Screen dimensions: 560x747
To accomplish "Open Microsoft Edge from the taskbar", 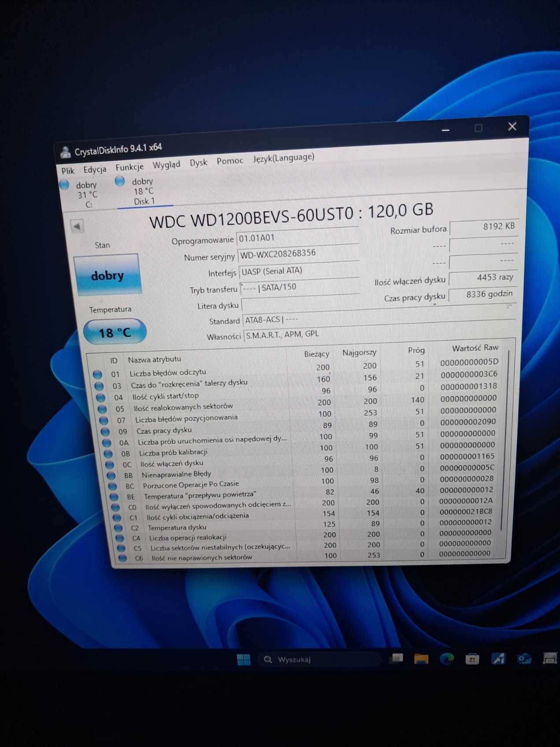I will click(447, 659).
